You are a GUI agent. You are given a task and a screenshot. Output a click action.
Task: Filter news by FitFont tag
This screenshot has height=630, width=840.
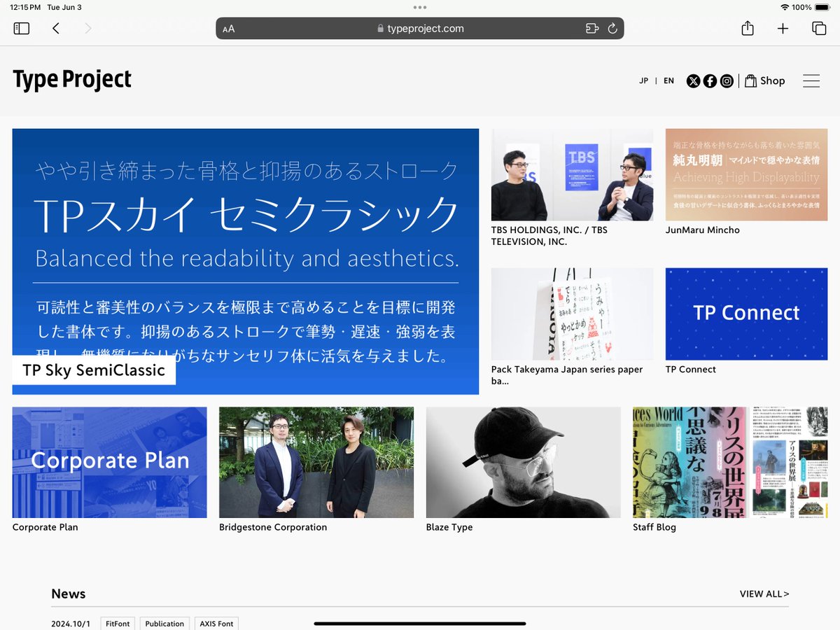point(118,623)
